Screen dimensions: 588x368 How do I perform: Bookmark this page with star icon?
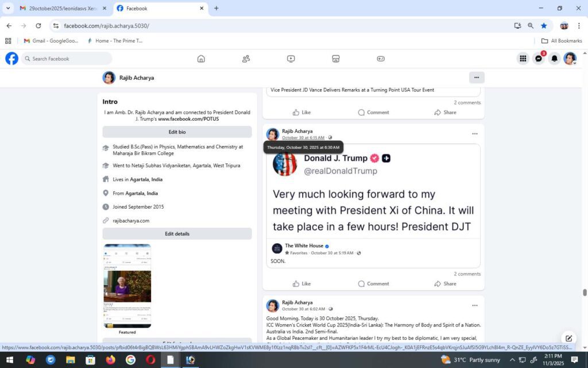[x=544, y=26]
